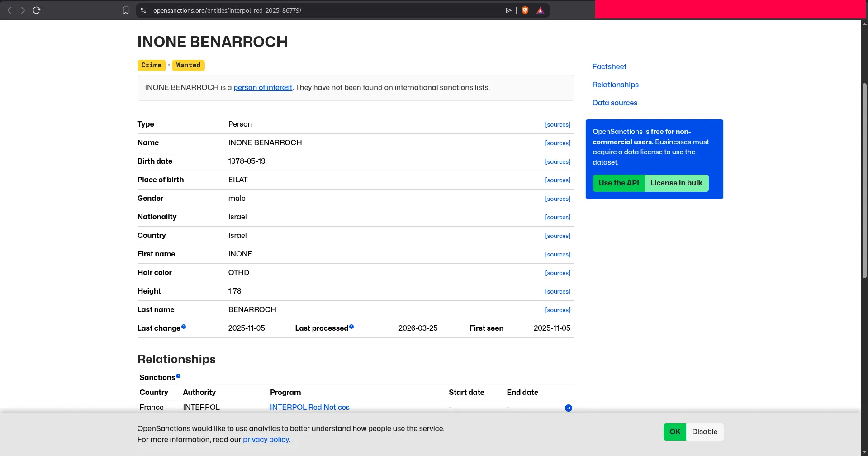The image size is (868, 456).
Task: Click the Brave Shields lion icon
Action: tap(525, 10)
